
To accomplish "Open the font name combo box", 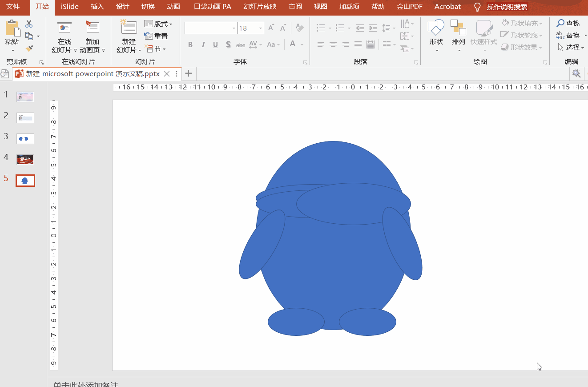I will [x=211, y=28].
